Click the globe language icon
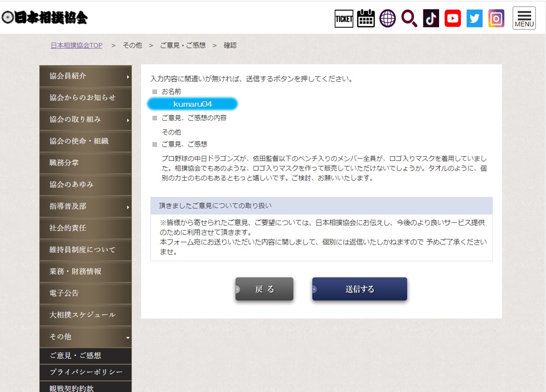The height and width of the screenshot is (392, 546). (x=388, y=18)
